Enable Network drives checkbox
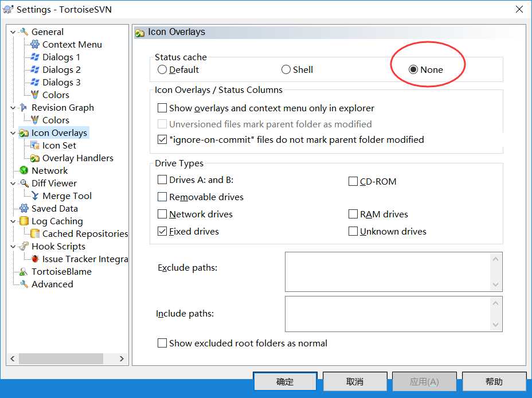The width and height of the screenshot is (532, 398). [162, 214]
